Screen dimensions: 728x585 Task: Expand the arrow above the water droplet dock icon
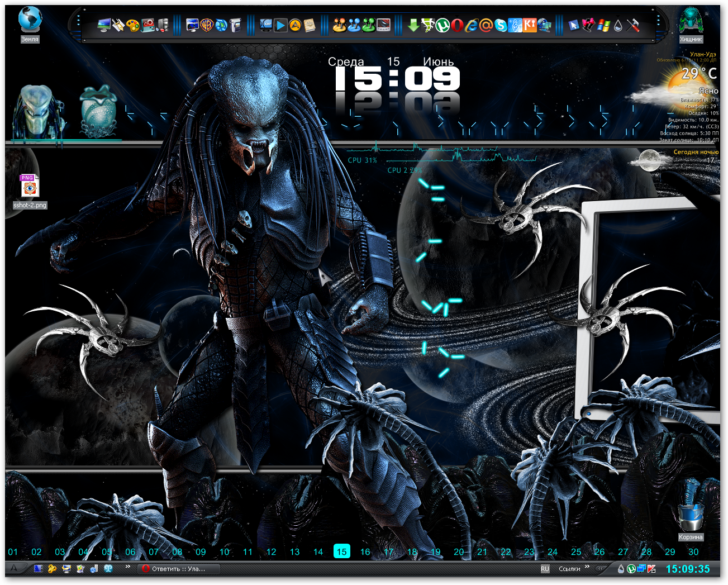click(617, 17)
